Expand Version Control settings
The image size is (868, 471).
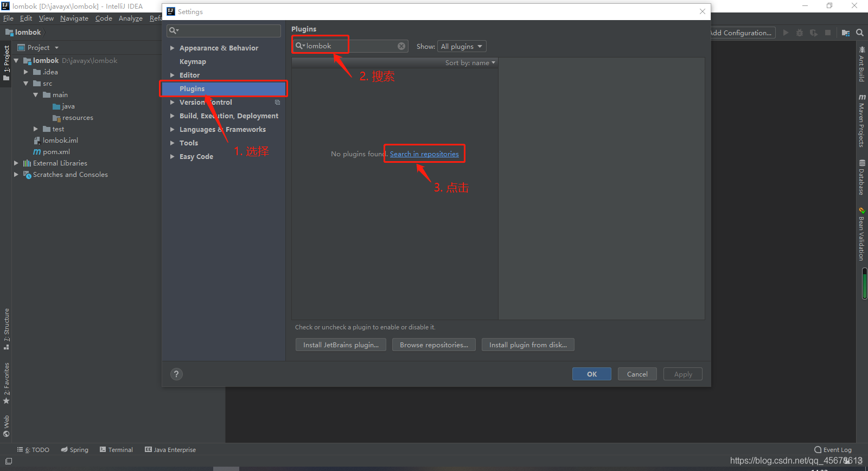click(x=172, y=102)
